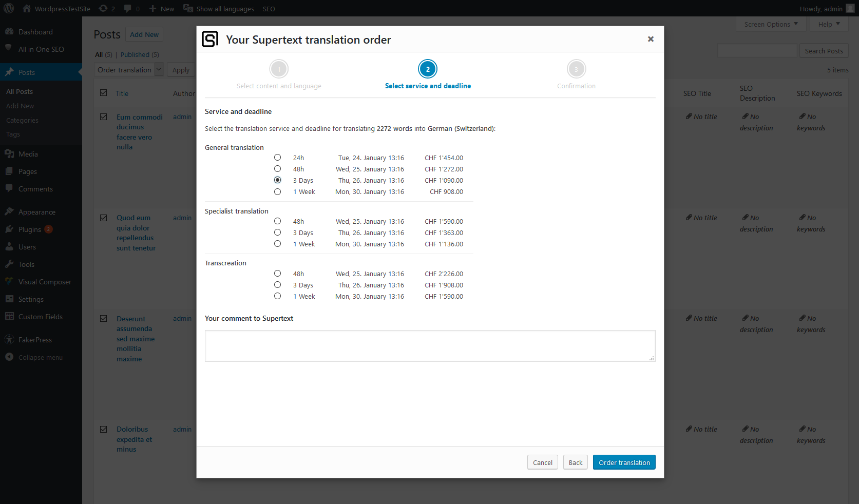Expand the Help panel
Screen dimensions: 859x504
pyautogui.click(x=829, y=24)
